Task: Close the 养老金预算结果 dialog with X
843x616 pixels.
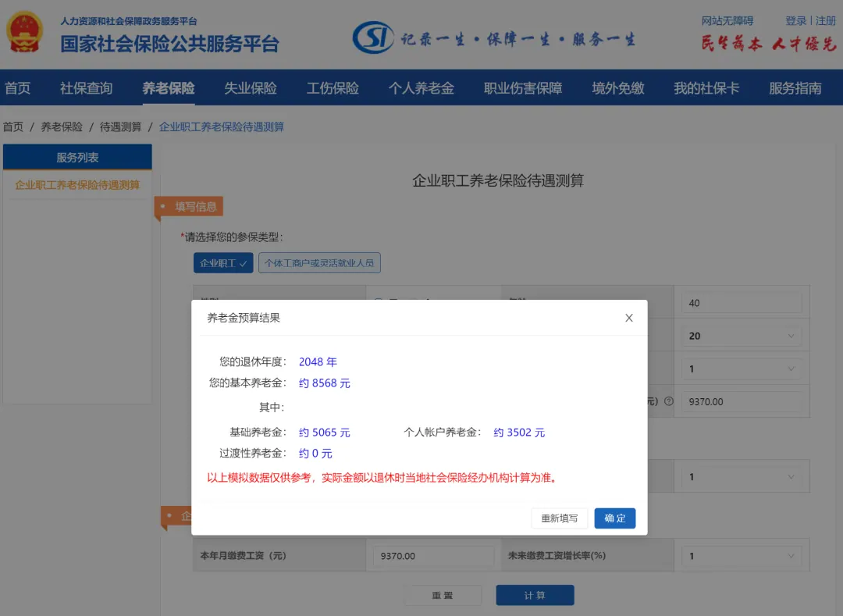Action: pos(629,318)
